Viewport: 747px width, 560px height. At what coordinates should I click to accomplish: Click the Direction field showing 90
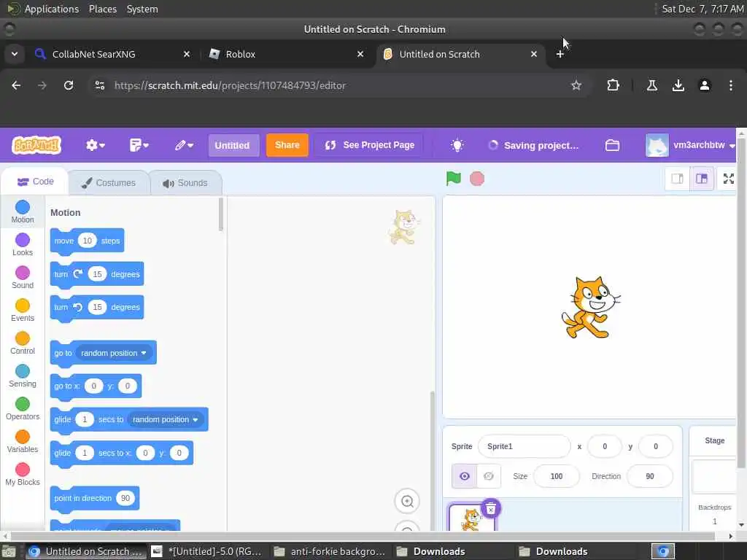pyautogui.click(x=650, y=476)
